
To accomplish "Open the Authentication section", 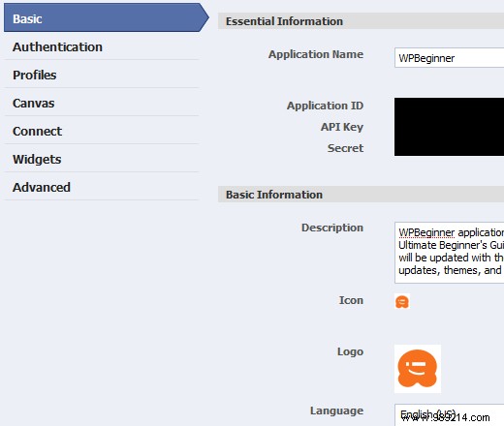I will click(102, 46).
